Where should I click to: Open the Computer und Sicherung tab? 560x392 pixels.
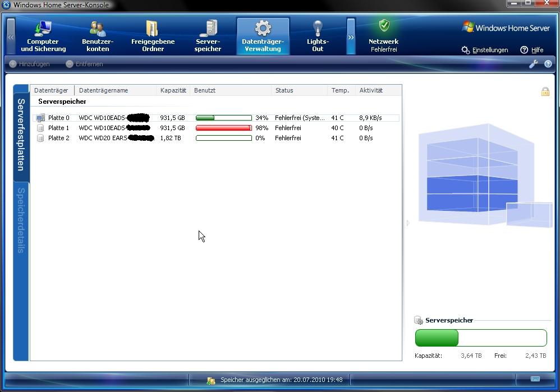[x=43, y=36]
